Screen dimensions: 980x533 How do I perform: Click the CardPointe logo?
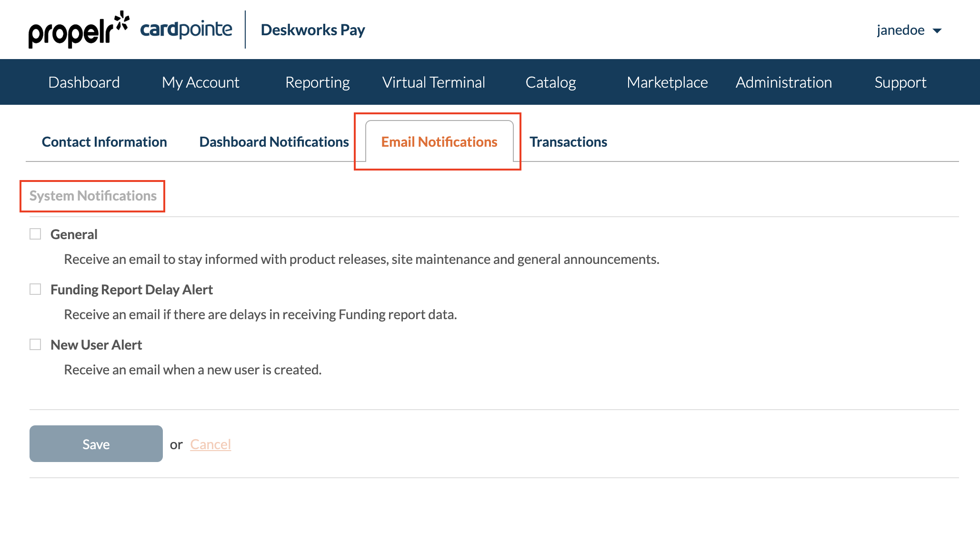(x=186, y=30)
